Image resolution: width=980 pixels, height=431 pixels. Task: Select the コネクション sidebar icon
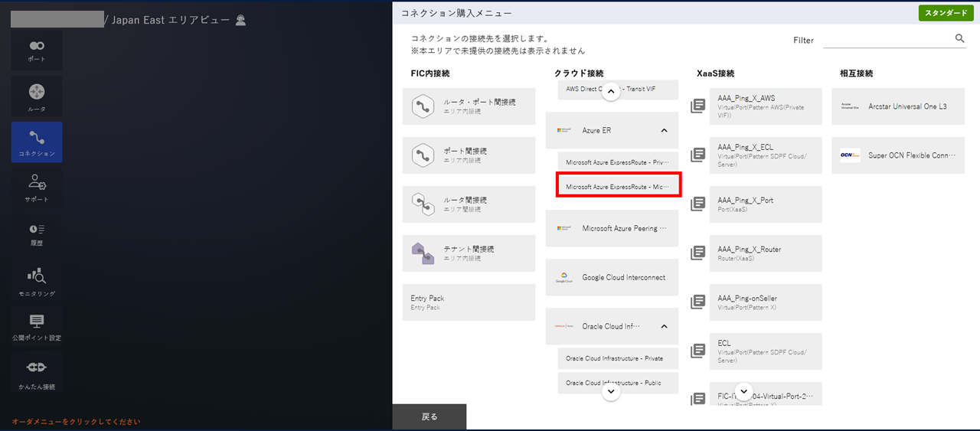37,142
